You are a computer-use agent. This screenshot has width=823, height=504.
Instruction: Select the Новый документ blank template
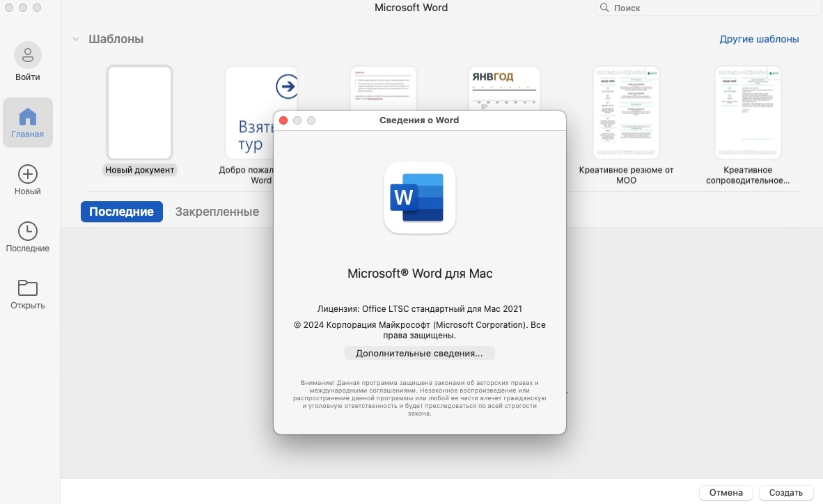click(x=139, y=113)
